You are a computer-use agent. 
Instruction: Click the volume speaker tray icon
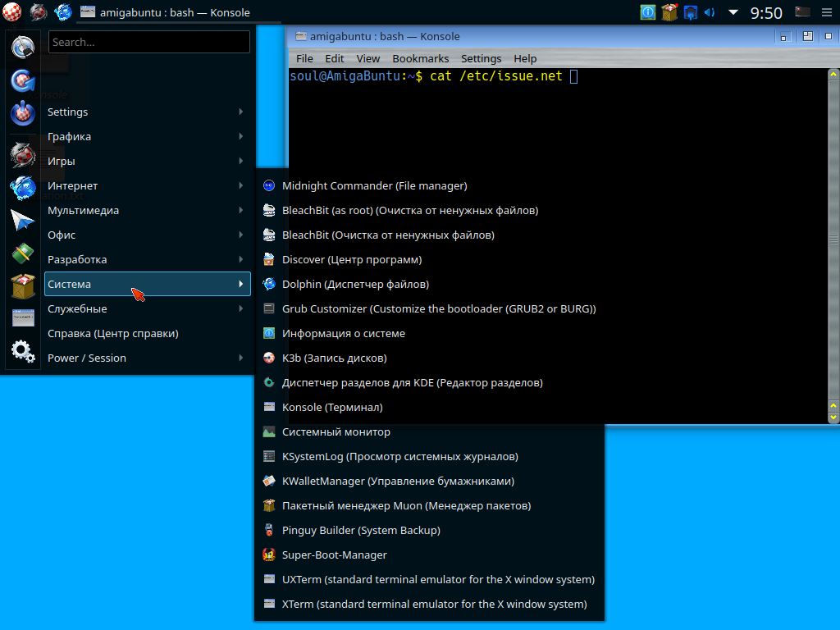[x=710, y=12]
